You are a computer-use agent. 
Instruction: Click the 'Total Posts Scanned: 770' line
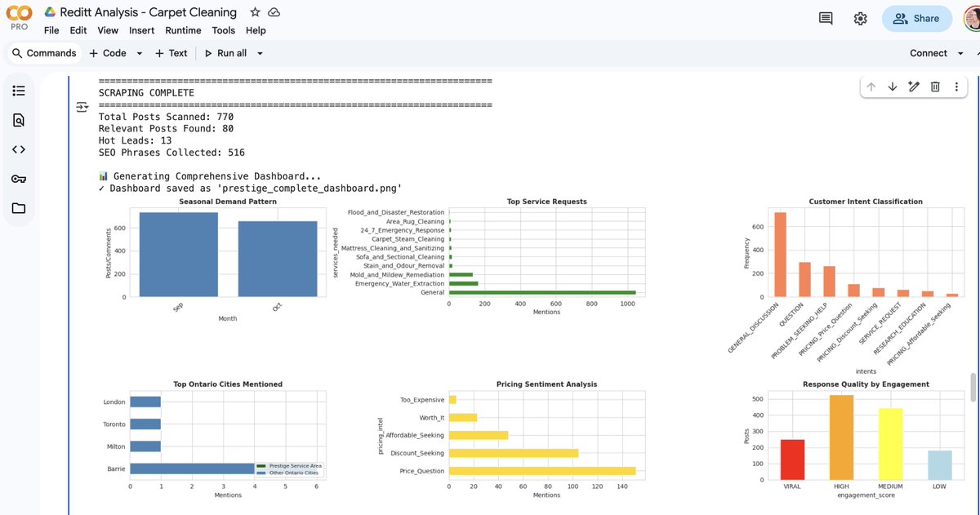166,117
